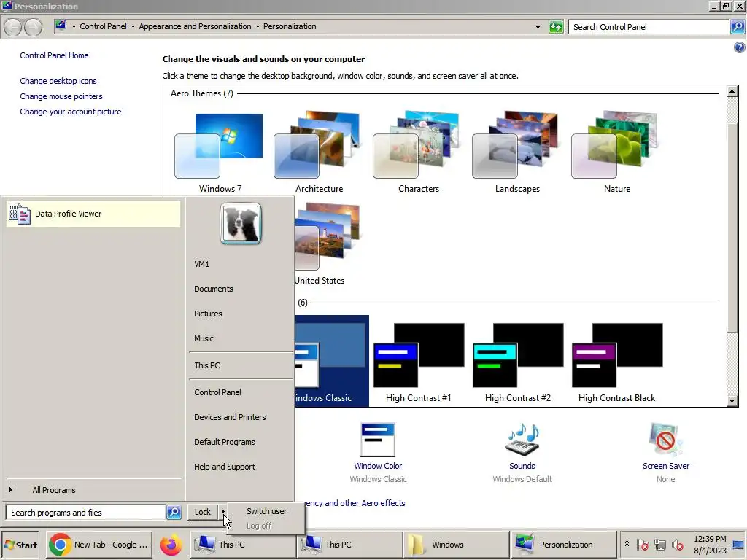
Task: Click the theme list scroll down arrow
Action: pyautogui.click(x=732, y=401)
